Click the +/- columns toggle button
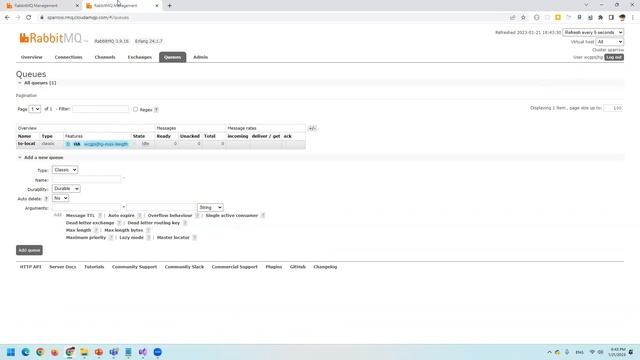Screen dimensions: 640x360 [x=312, y=128]
